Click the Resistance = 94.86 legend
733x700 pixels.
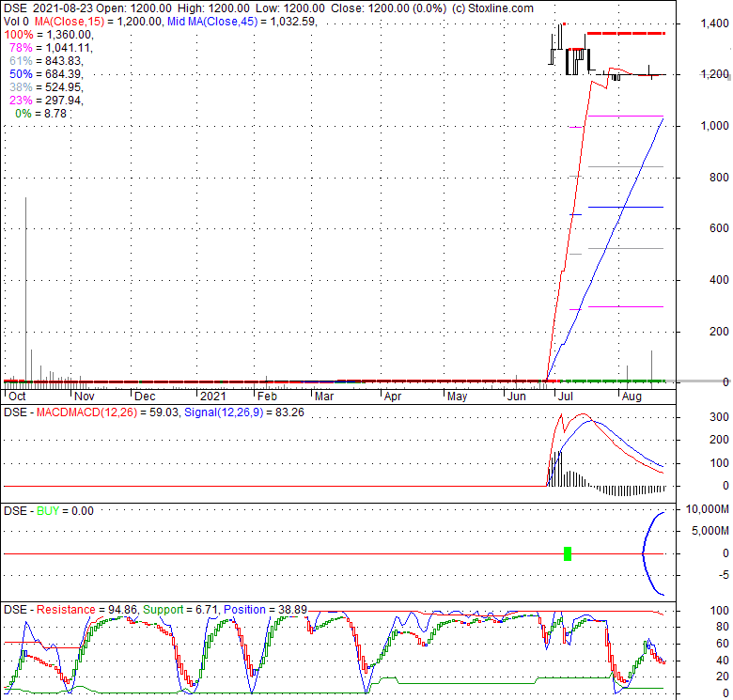point(87,610)
